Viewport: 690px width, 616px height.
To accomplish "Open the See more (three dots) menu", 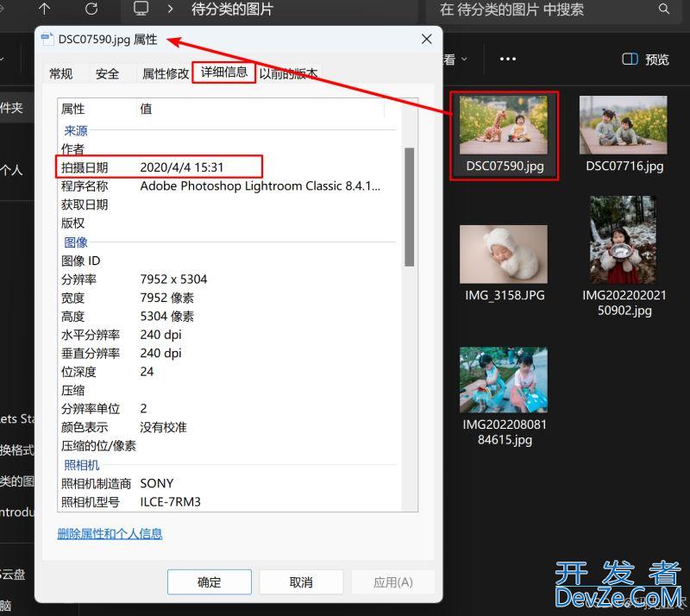I will (507, 59).
